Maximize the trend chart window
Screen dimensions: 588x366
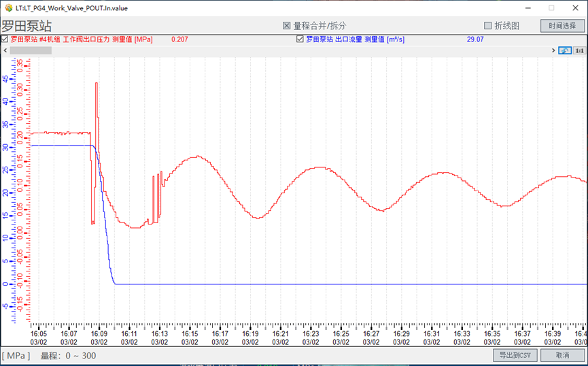551,8
